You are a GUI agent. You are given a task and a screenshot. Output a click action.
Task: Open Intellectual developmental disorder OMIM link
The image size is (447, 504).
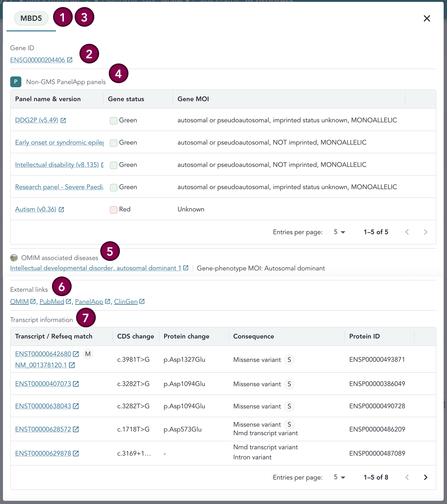click(x=95, y=268)
